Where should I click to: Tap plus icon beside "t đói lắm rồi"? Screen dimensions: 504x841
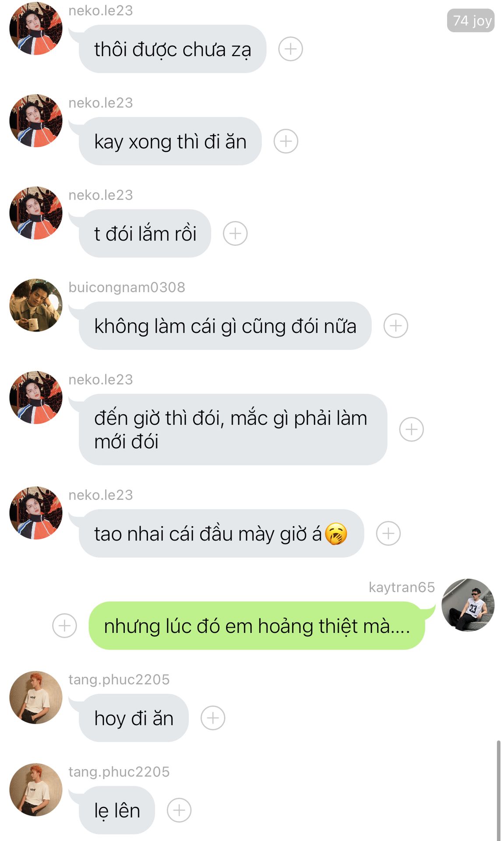tap(235, 233)
